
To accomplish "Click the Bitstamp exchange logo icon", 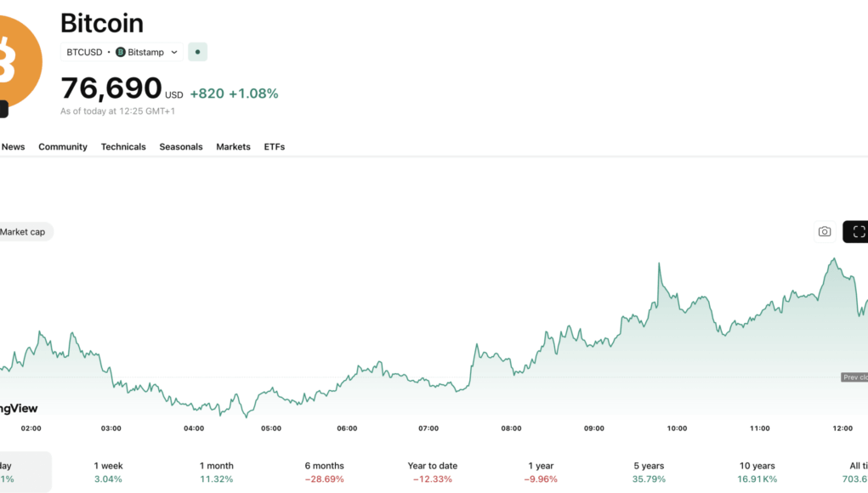I will [x=121, y=52].
